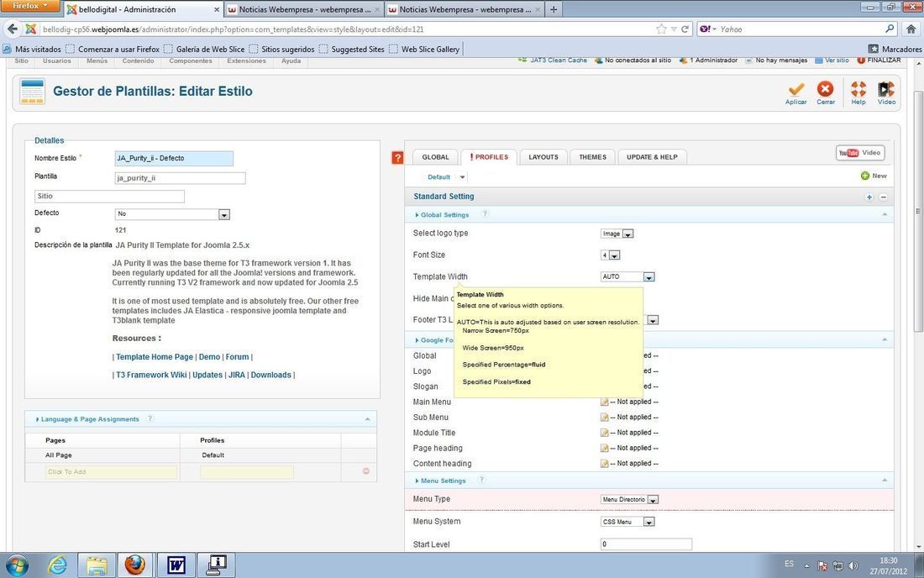
Task: Switch to the LAYOUTS tab
Action: [543, 157]
